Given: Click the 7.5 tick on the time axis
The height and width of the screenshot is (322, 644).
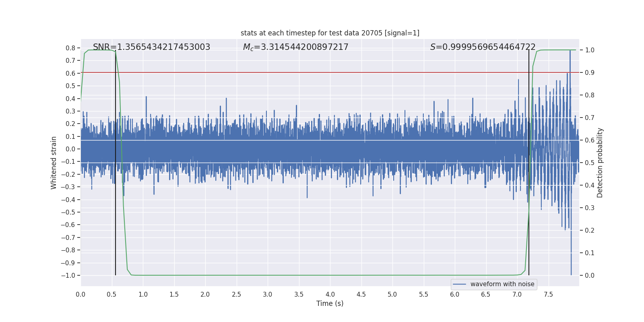Looking at the screenshot, I should [x=548, y=294].
